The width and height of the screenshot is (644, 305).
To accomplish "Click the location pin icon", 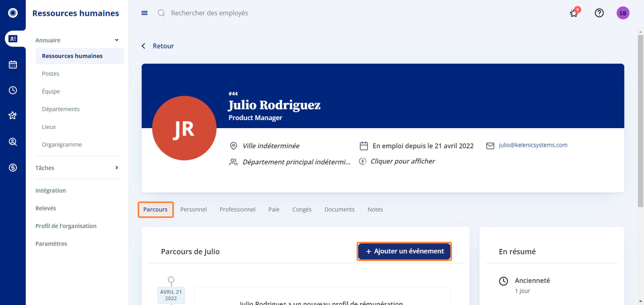I will point(233,146).
